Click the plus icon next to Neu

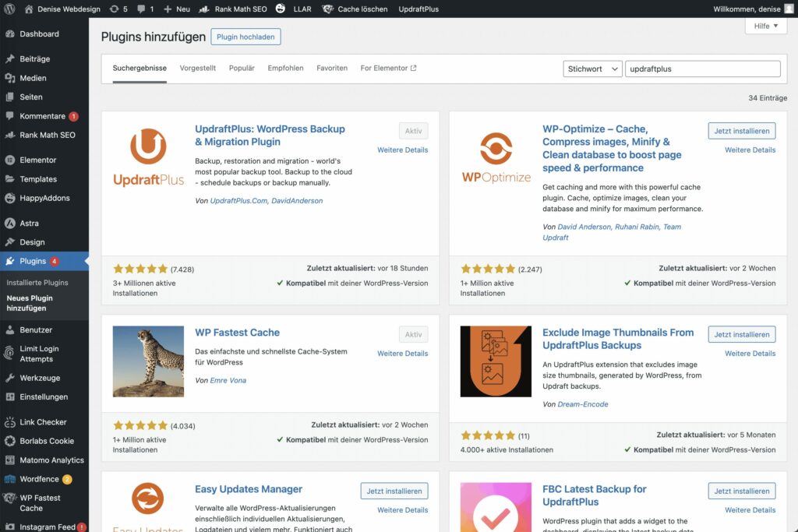click(168, 9)
